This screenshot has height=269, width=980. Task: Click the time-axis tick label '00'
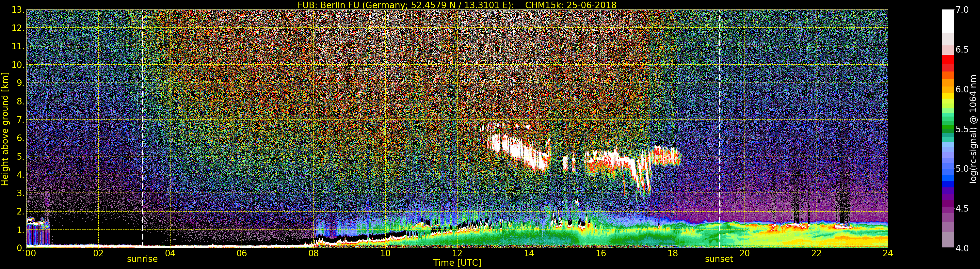pyautogui.click(x=30, y=253)
